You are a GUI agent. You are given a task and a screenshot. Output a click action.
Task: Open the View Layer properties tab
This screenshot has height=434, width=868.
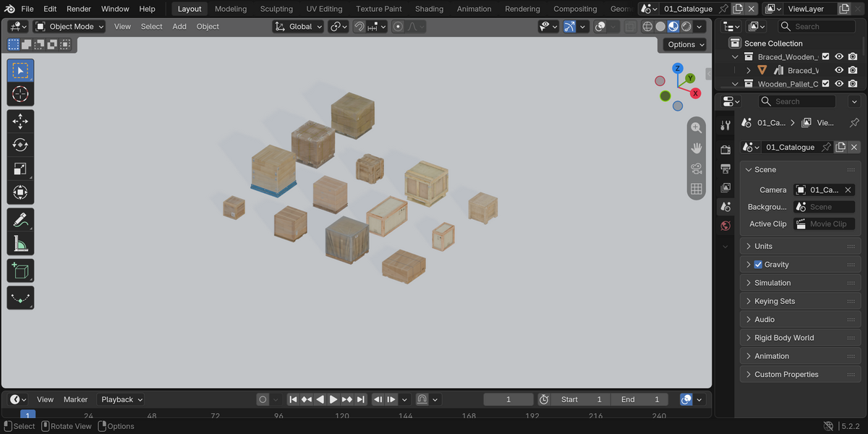tap(726, 187)
